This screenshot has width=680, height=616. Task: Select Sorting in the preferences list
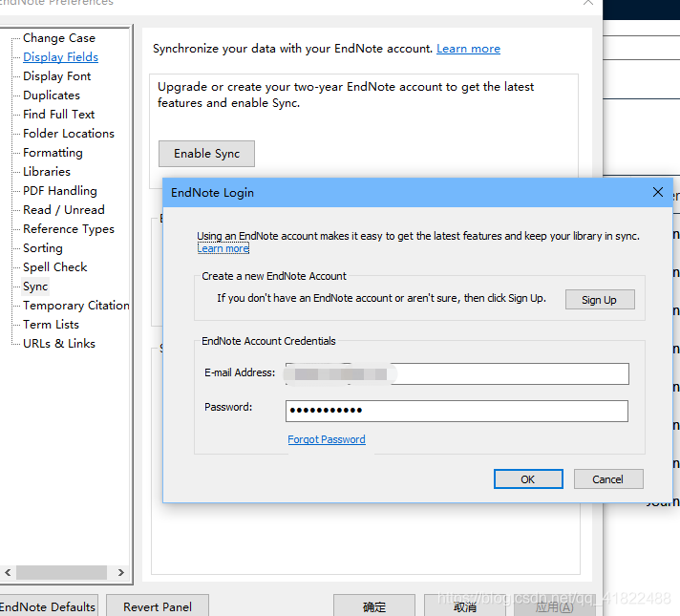pyautogui.click(x=42, y=248)
